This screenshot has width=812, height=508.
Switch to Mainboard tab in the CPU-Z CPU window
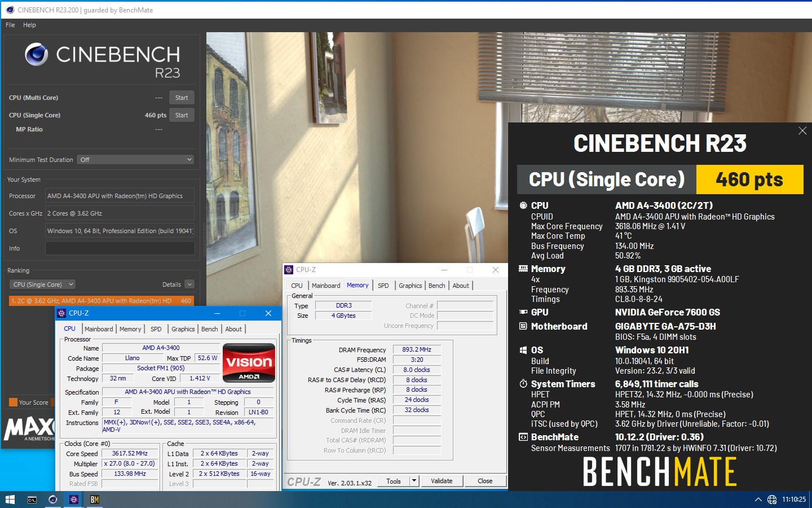coord(99,329)
